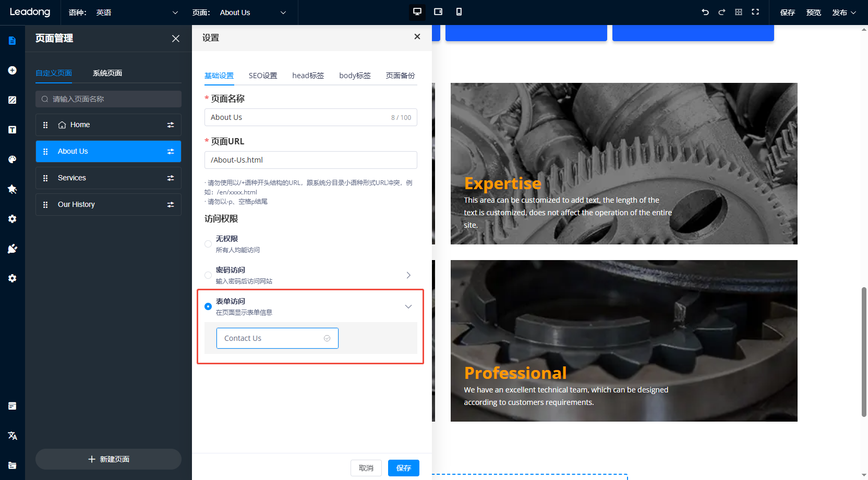Collapse the 表单访问 chevron
The height and width of the screenshot is (480, 868).
point(408,306)
